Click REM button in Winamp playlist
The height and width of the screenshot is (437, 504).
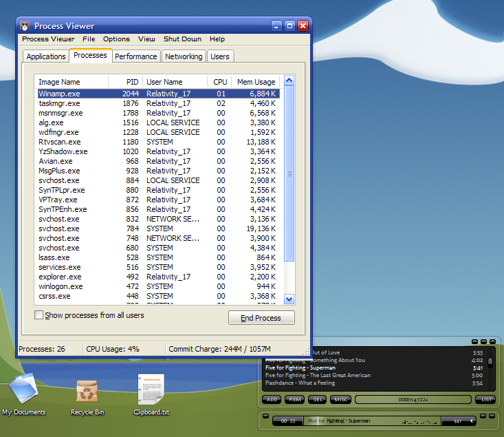[295, 399]
